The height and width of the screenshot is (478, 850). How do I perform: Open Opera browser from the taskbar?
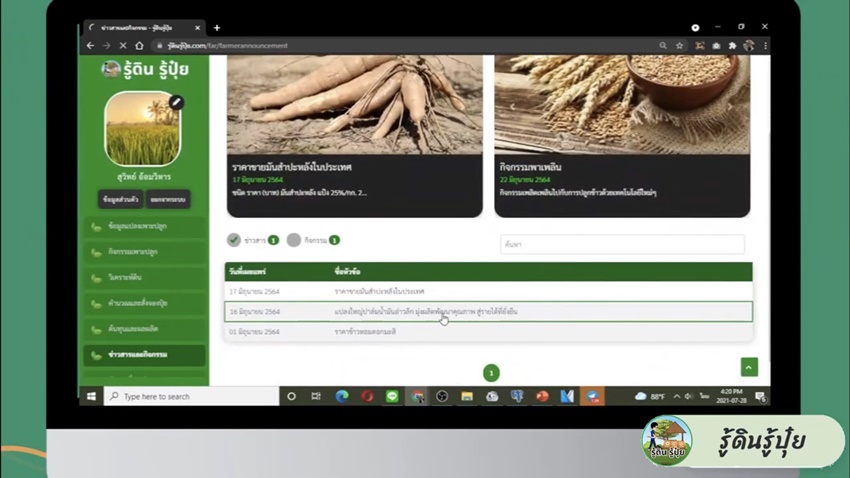[367, 396]
